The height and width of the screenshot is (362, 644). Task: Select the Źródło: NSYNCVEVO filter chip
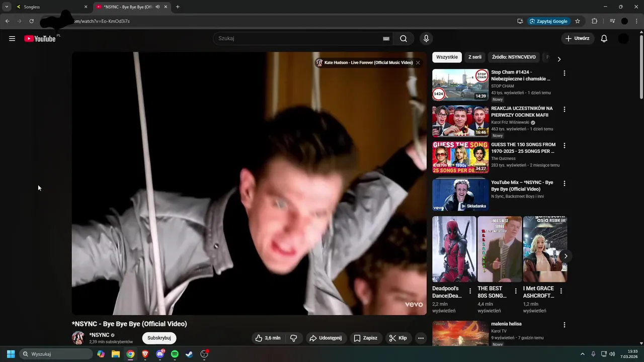(514, 57)
